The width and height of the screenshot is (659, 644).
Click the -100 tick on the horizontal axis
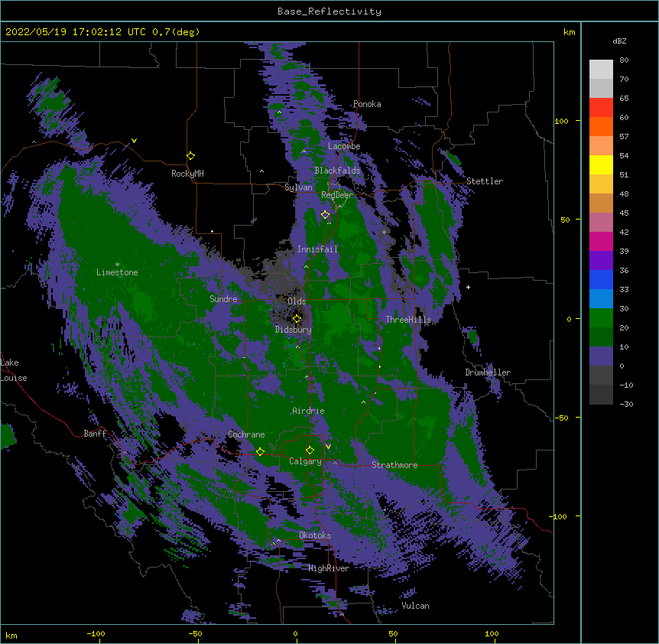[96, 634]
